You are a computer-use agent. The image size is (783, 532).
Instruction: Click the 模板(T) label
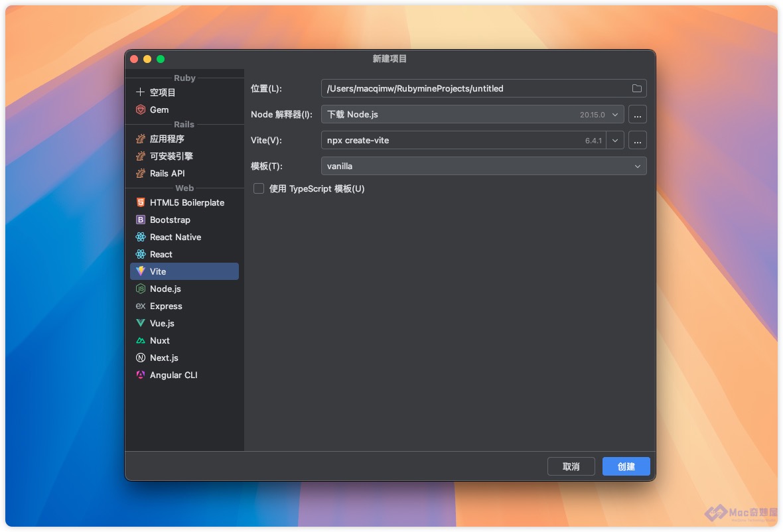[267, 166]
